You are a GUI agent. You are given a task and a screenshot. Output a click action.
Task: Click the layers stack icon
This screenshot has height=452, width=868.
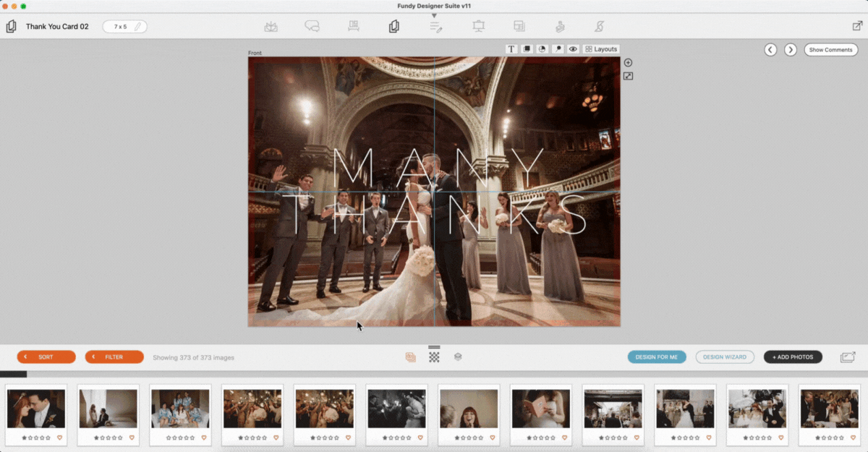pos(458,357)
